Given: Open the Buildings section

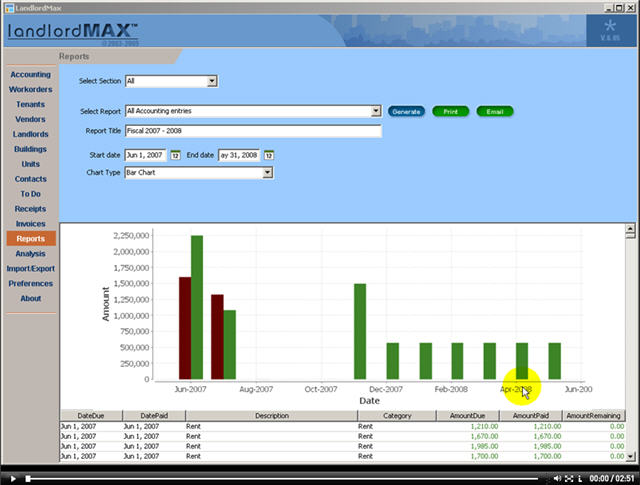Looking at the screenshot, I should tap(31, 149).
